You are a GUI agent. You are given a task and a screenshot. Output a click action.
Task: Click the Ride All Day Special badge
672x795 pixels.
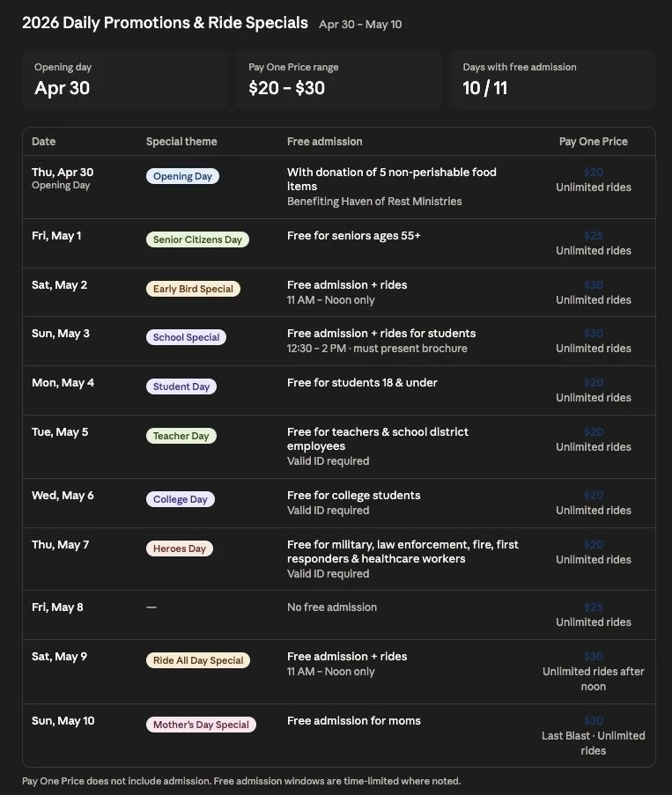tap(197, 660)
